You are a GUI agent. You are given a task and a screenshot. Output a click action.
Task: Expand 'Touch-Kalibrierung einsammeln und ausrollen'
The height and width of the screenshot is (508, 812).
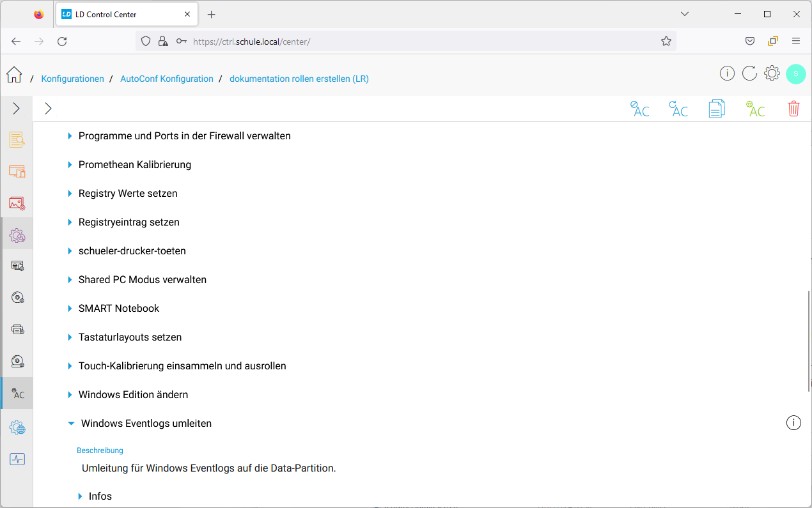tap(70, 366)
